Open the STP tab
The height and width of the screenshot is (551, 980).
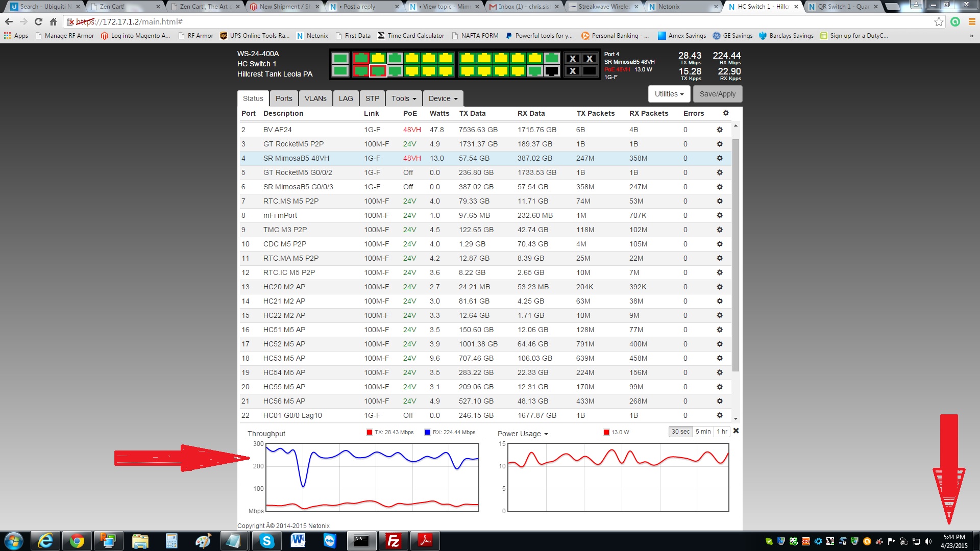[x=372, y=98]
